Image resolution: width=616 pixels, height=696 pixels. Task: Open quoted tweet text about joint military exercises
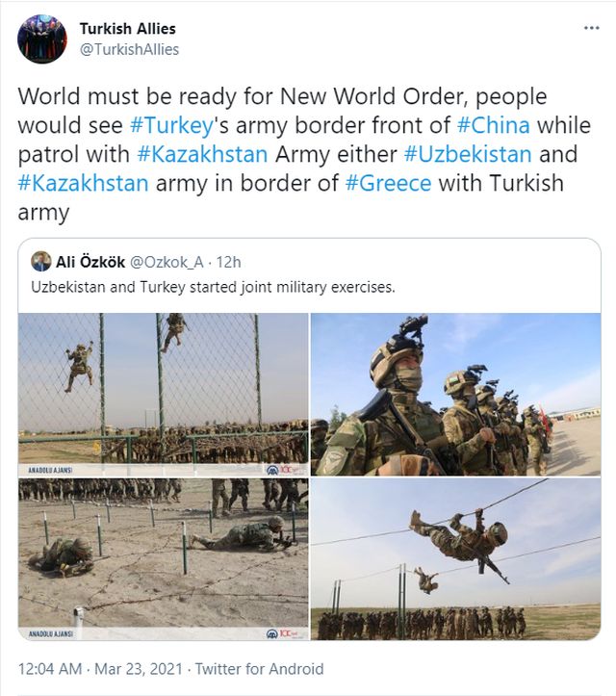213,288
